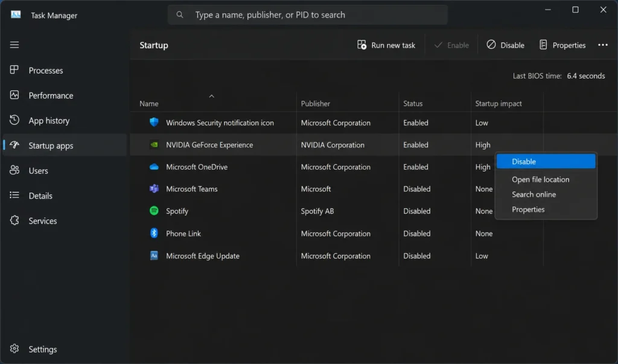Click the Last BIOS time 6.4 seconds value

tap(585, 75)
